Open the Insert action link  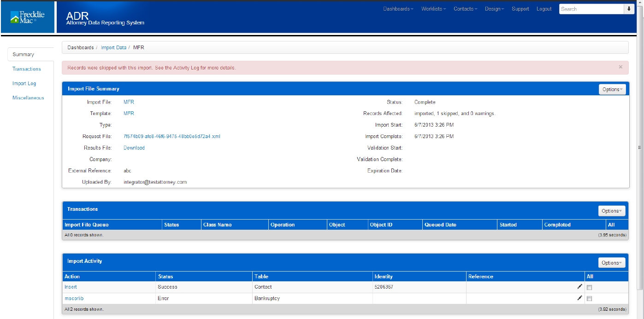click(x=71, y=287)
